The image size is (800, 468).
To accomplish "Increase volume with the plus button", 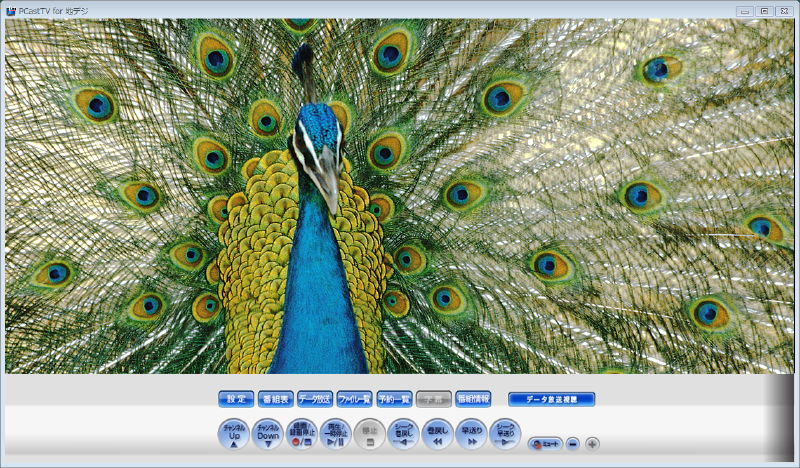I will [593, 443].
